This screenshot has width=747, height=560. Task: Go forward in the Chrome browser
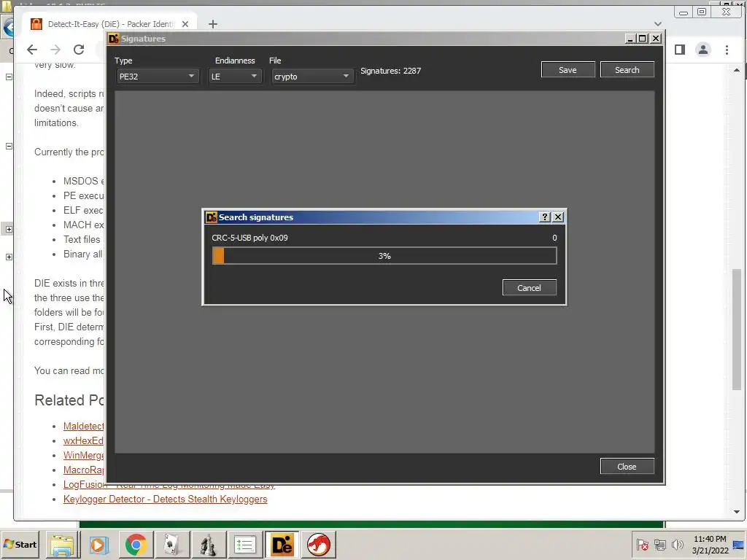point(55,50)
